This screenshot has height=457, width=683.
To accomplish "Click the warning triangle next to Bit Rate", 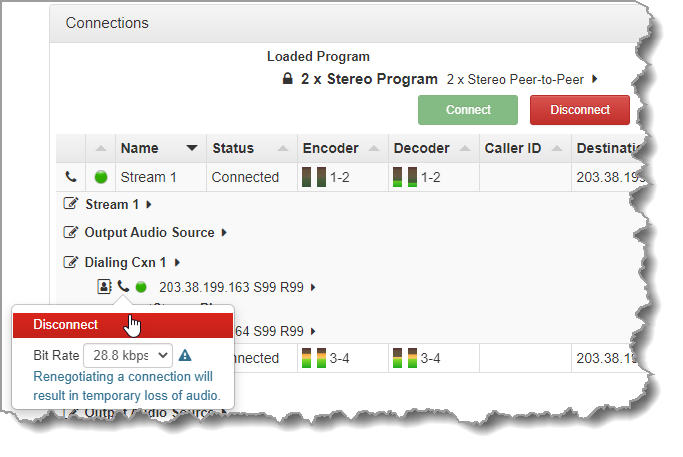I will click(185, 355).
